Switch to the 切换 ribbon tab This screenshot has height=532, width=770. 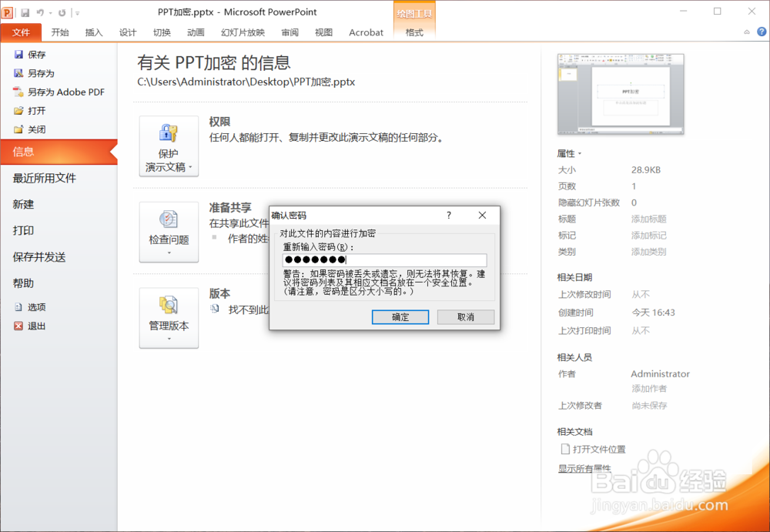(162, 32)
